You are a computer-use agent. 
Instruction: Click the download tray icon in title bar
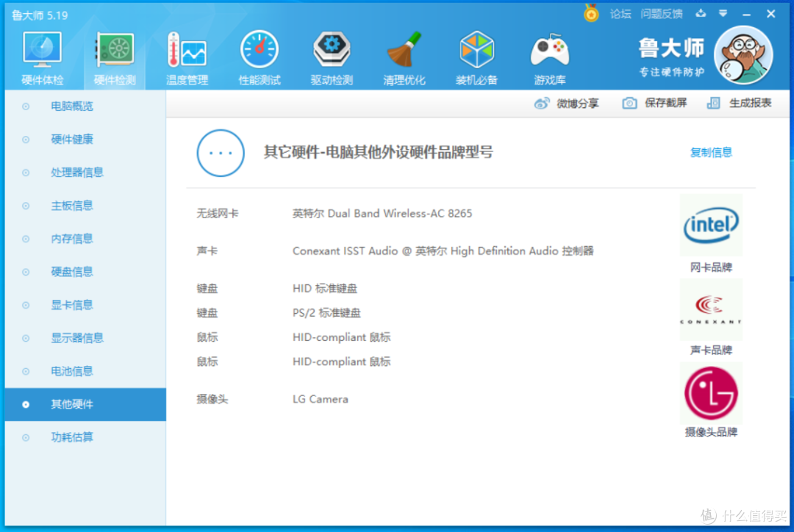(x=701, y=14)
